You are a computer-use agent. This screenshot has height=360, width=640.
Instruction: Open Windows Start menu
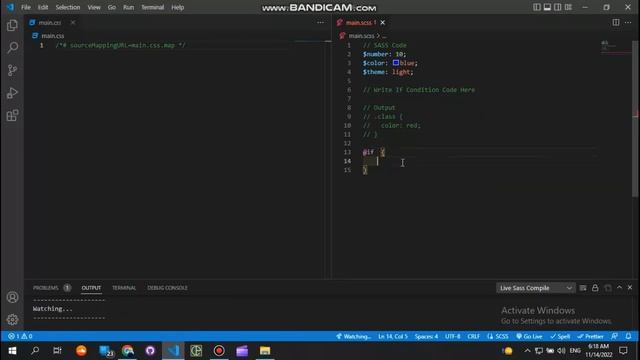[12, 351]
